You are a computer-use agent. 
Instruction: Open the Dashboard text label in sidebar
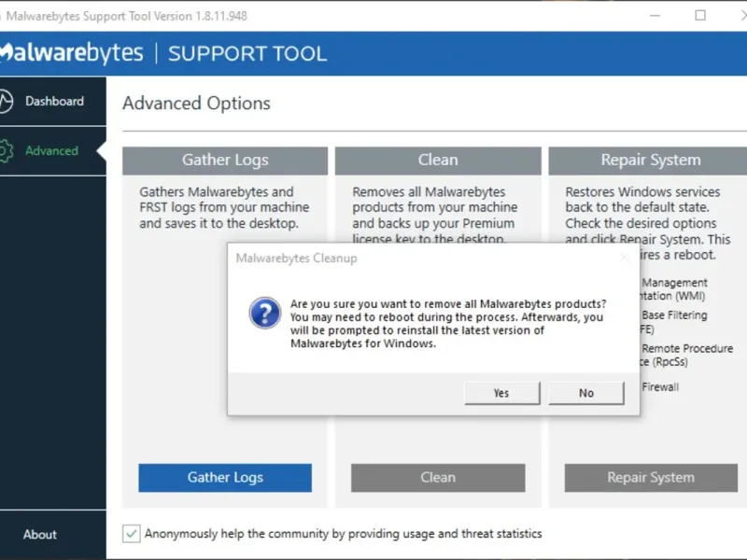(54, 101)
